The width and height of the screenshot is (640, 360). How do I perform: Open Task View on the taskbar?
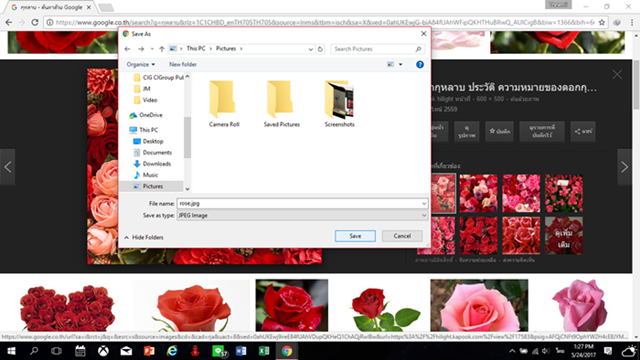click(x=56, y=351)
